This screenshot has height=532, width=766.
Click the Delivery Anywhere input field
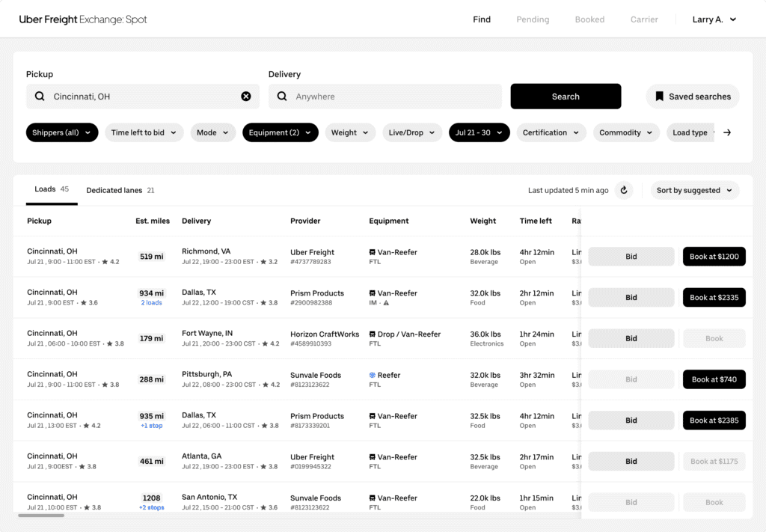[393, 97]
